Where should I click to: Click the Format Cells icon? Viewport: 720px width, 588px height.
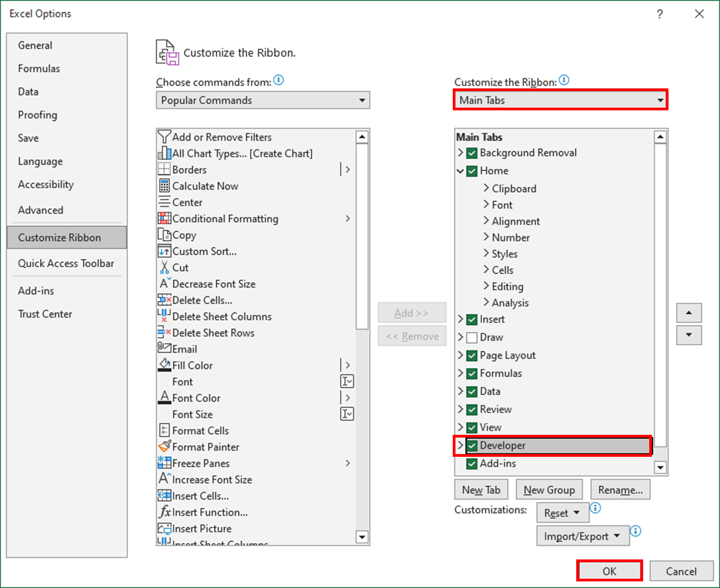(164, 430)
